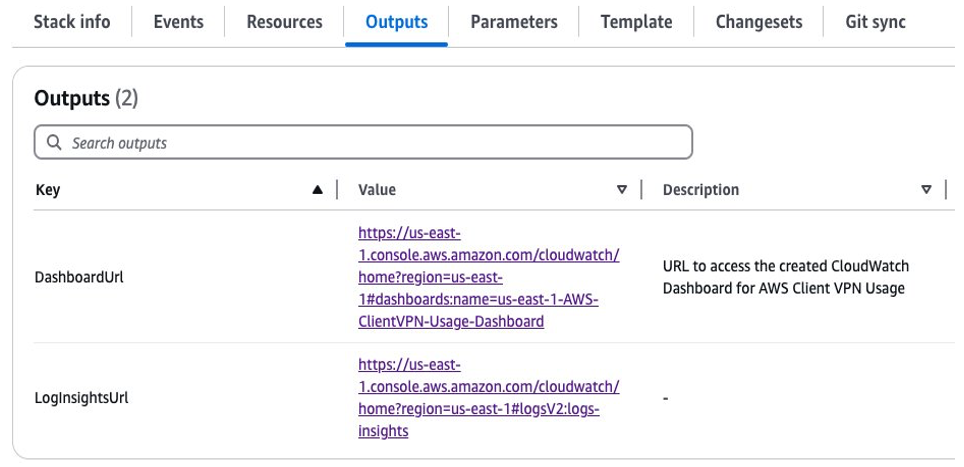Open the LogInsightsUrl logs-insights link
The width and height of the screenshot is (964, 467).
488,398
